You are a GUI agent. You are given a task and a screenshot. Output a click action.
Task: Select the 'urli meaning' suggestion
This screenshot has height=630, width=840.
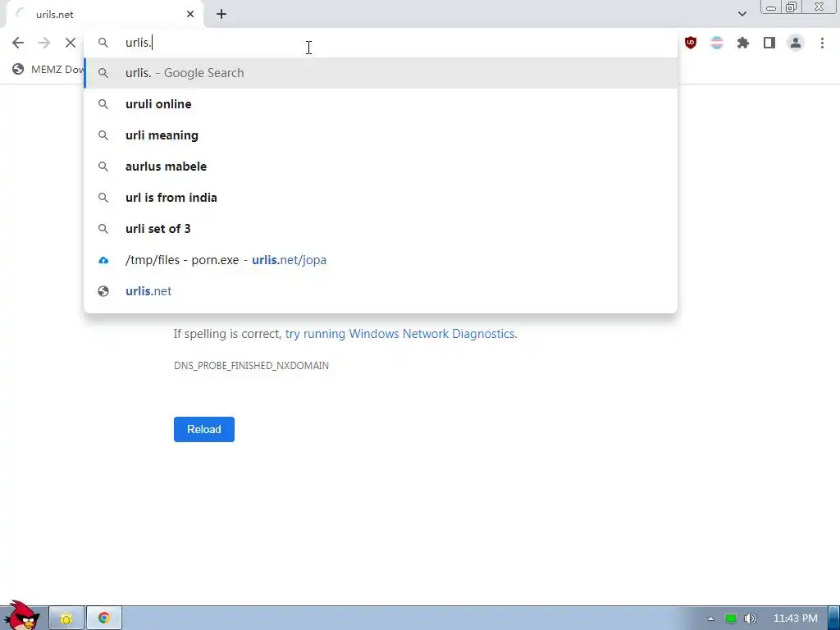coord(381,135)
